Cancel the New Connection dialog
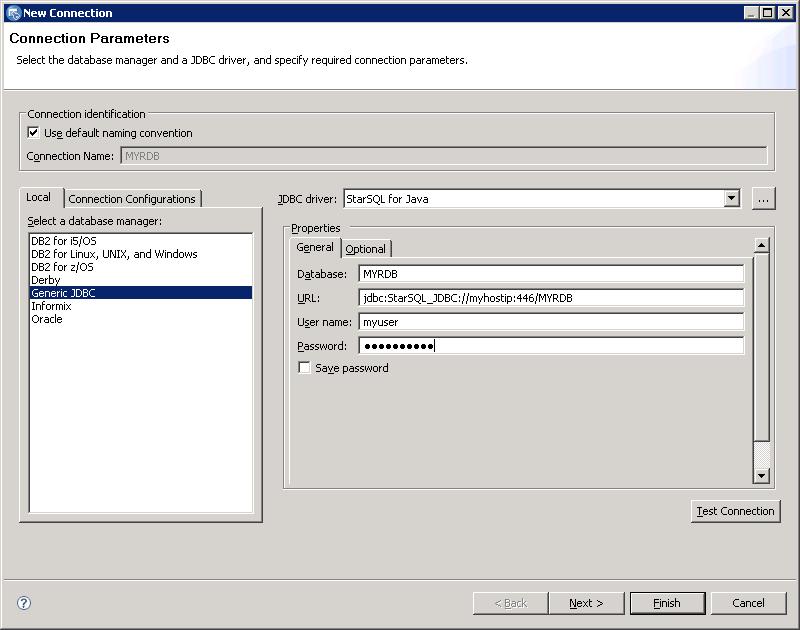The image size is (800, 630). click(748, 603)
